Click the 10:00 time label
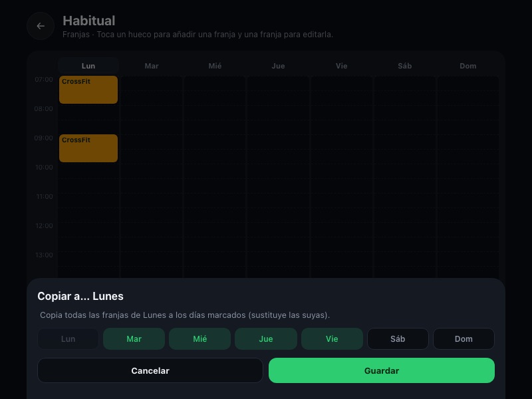This screenshot has width=532, height=399. click(x=45, y=168)
